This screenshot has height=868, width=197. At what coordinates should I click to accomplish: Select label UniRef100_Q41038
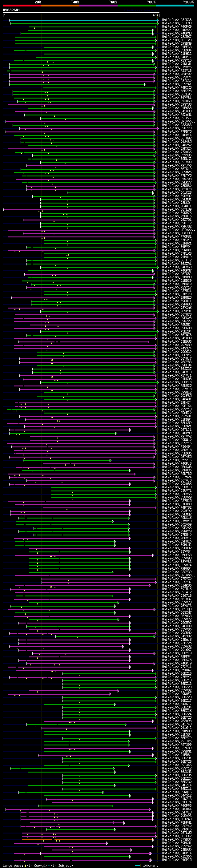[176, 111]
